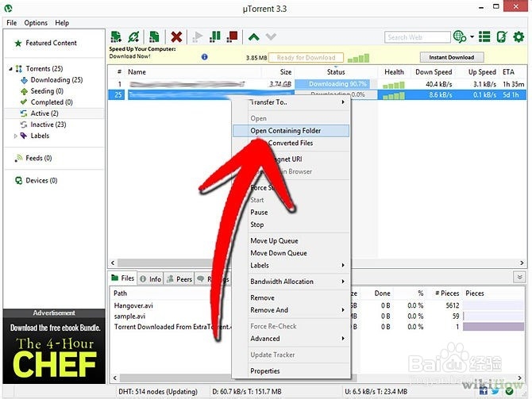Click the Featured Content star item
The height and width of the screenshot is (399, 532).
45,43
